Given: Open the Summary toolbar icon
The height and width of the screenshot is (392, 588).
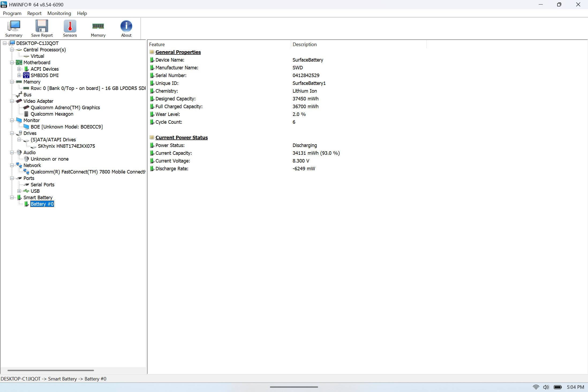Looking at the screenshot, I should click(14, 28).
